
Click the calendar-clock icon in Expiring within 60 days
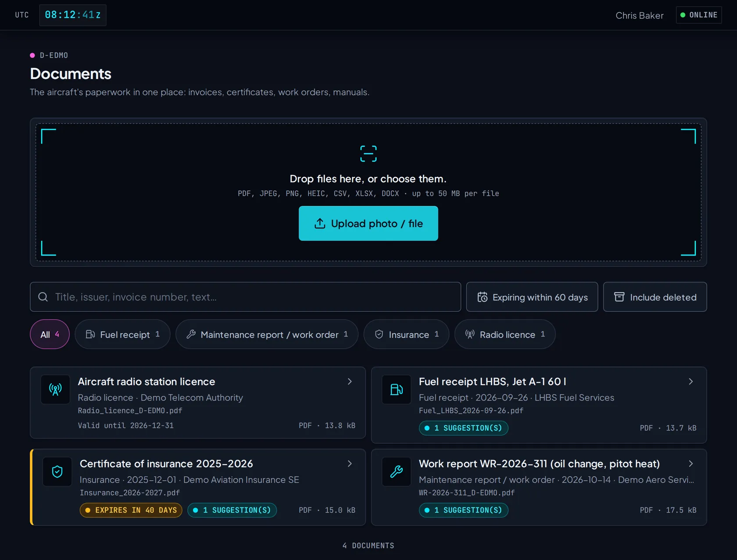click(482, 297)
